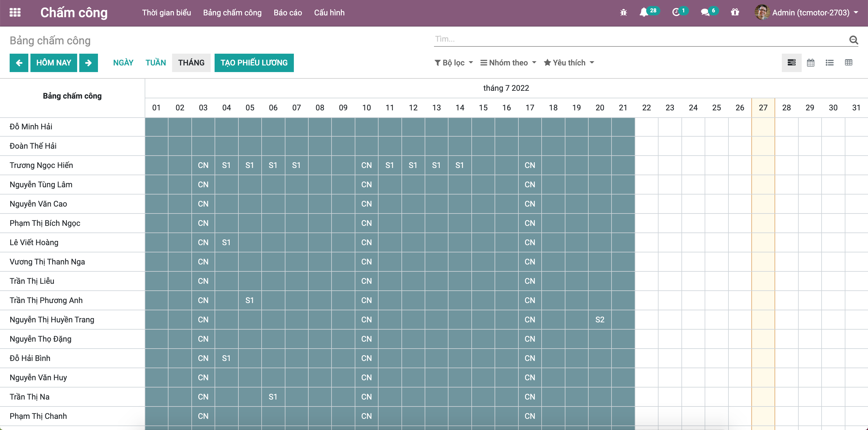Expand the Bộ lọc filter dropdown

pyautogui.click(x=454, y=63)
